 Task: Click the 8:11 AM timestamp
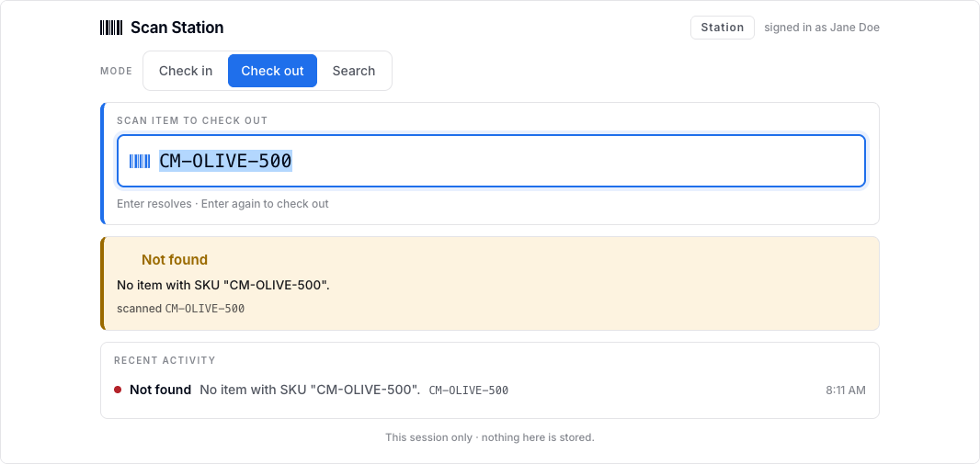tap(846, 390)
